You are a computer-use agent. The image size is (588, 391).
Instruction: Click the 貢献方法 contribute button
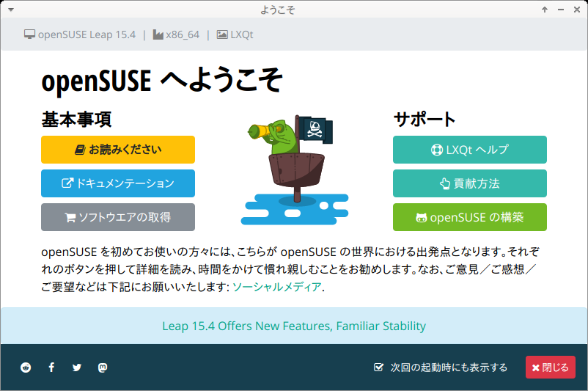point(469,183)
